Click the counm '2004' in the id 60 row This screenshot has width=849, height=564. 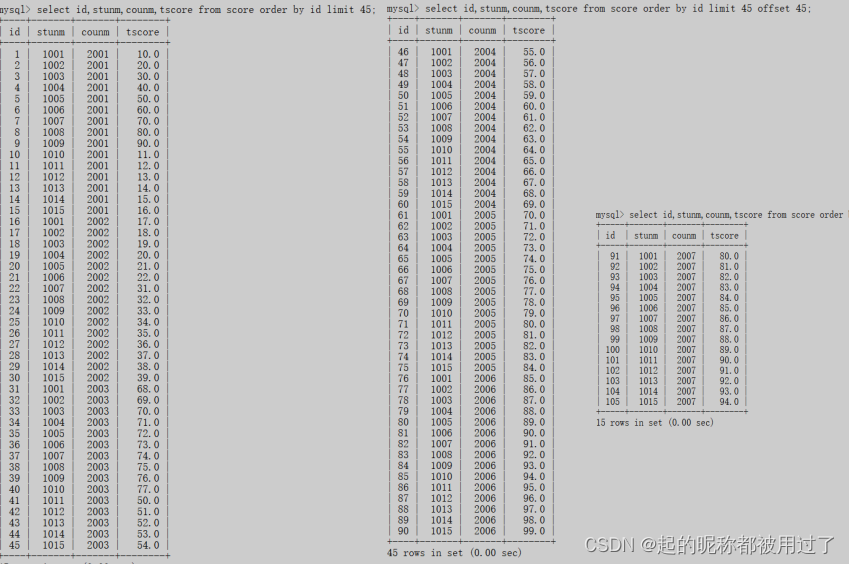[485, 205]
